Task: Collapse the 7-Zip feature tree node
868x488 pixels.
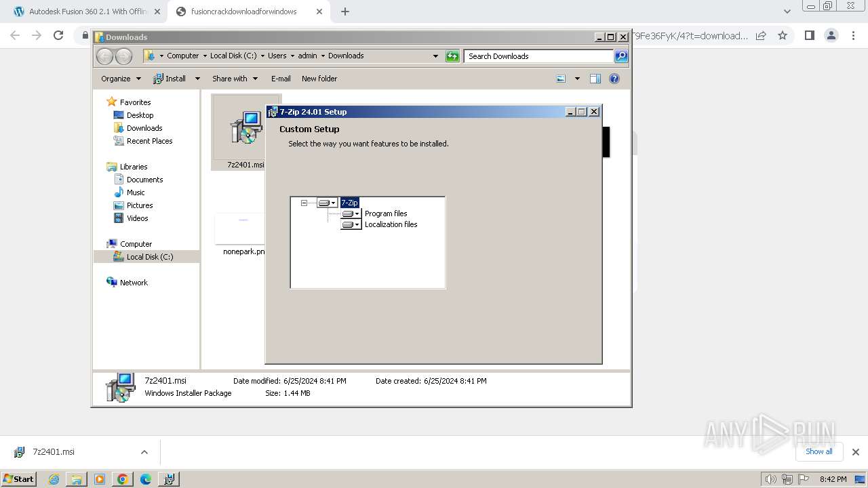Action: click(304, 203)
